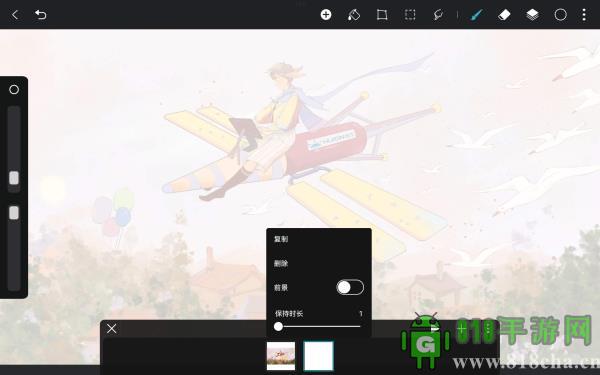Select the first illustrated frame thumbnail
This screenshot has width=600, height=375.
281,356
